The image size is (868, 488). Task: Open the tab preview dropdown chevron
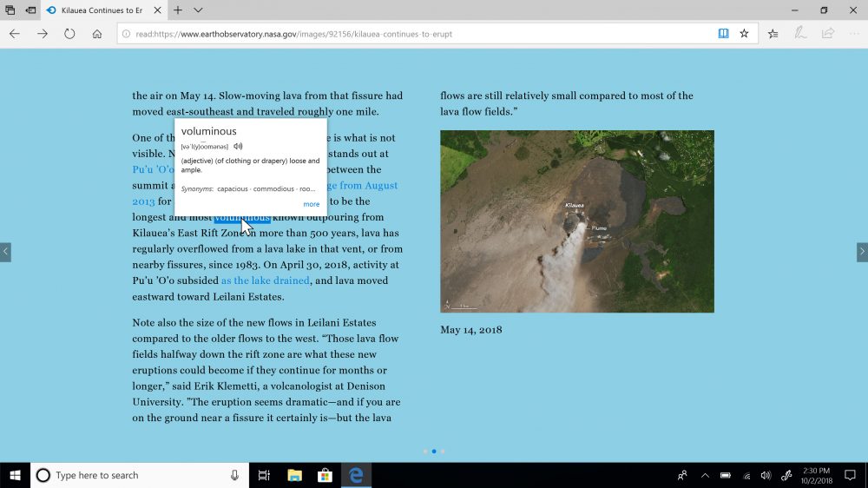[198, 10]
